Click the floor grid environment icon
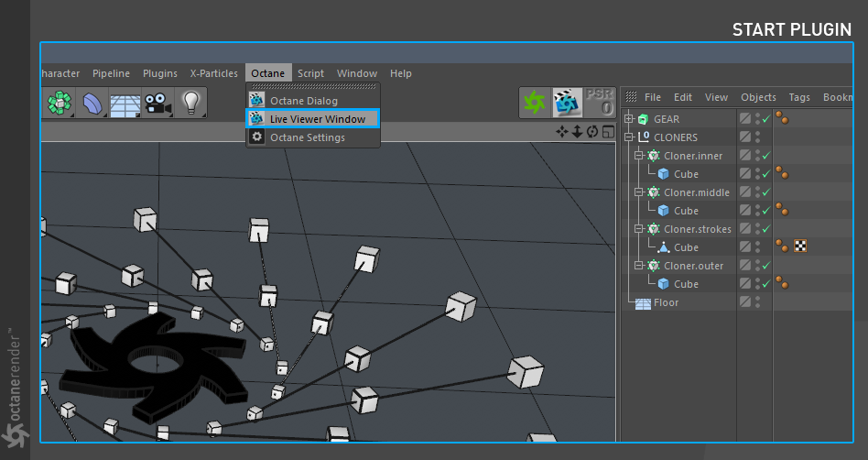The image size is (868, 460). (x=125, y=104)
